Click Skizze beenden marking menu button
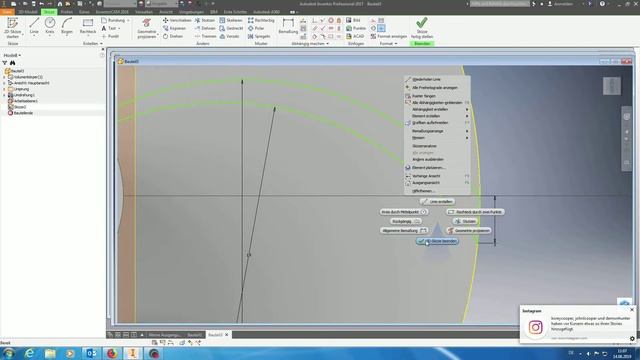 (437, 241)
